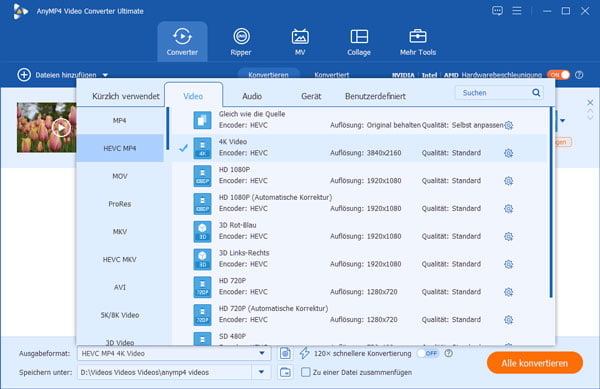Viewport: 600px width, 389px height.
Task: Open help for 120× schnellere Konvertierung
Action: click(x=448, y=353)
